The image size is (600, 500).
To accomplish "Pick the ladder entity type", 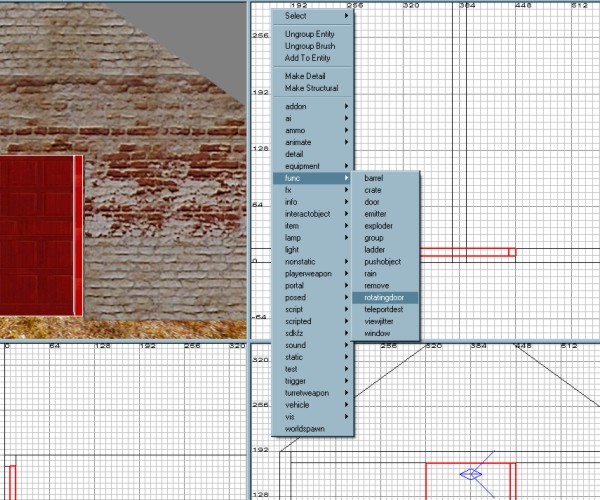I will click(x=374, y=249).
